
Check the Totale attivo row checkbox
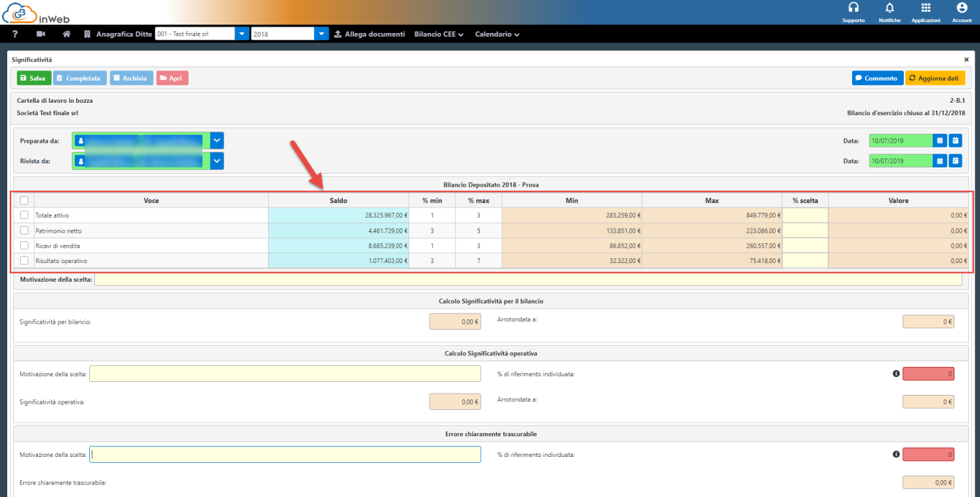[25, 215]
